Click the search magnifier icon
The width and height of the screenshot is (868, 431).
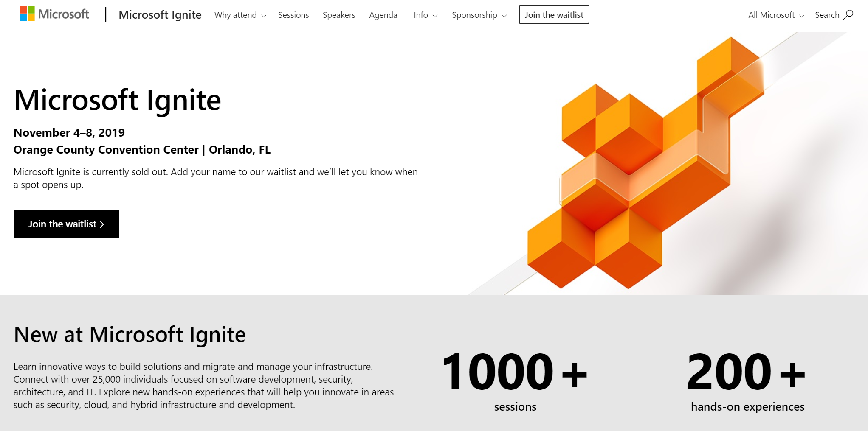(x=848, y=15)
